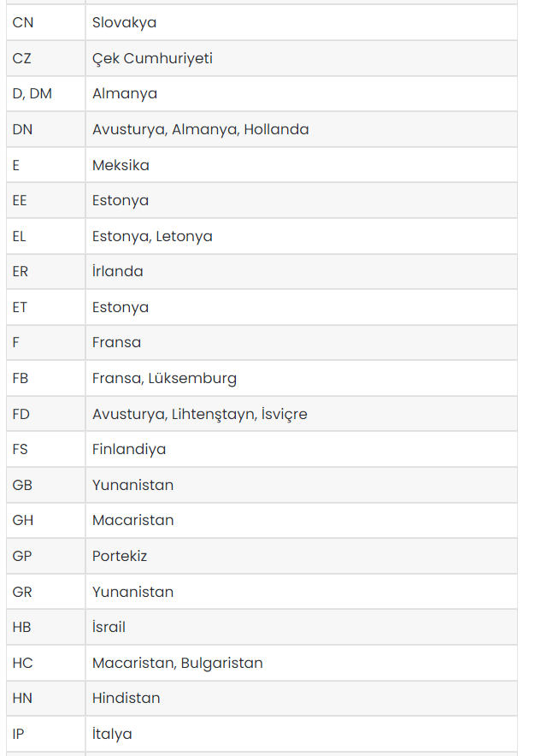Image resolution: width=535 pixels, height=756 pixels.
Task: Select Estonya, Letonya row text
Action: coord(152,236)
